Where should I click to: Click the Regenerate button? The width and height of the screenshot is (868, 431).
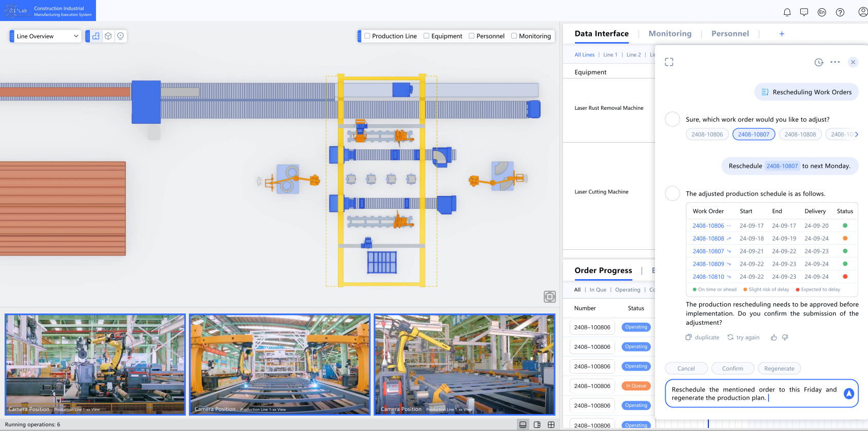(x=779, y=368)
